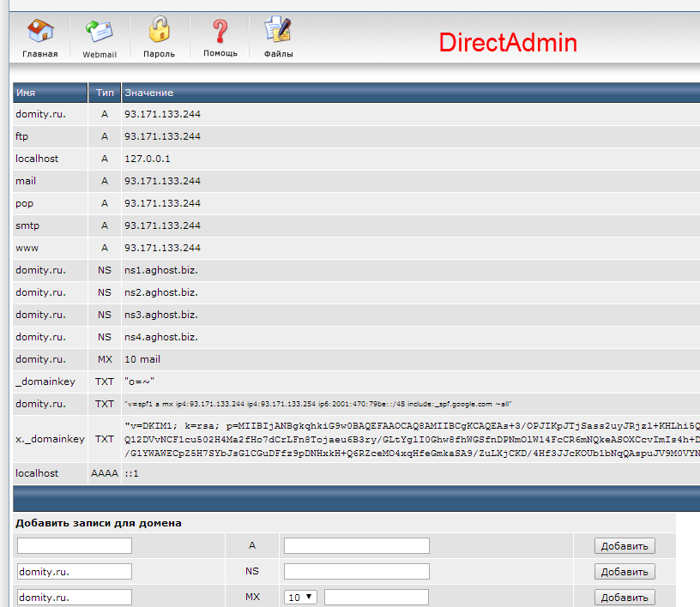Select the x._domainkey record name
The image size is (700, 607).
click(x=50, y=439)
